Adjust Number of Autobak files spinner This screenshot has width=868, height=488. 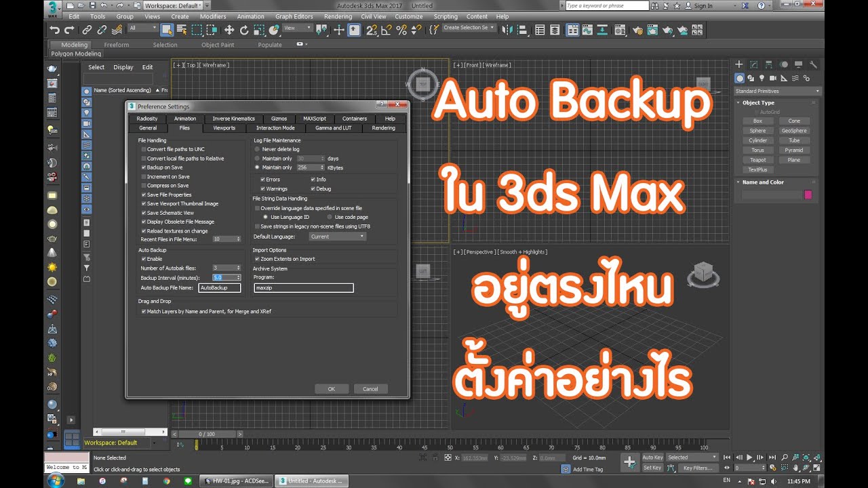pos(238,268)
